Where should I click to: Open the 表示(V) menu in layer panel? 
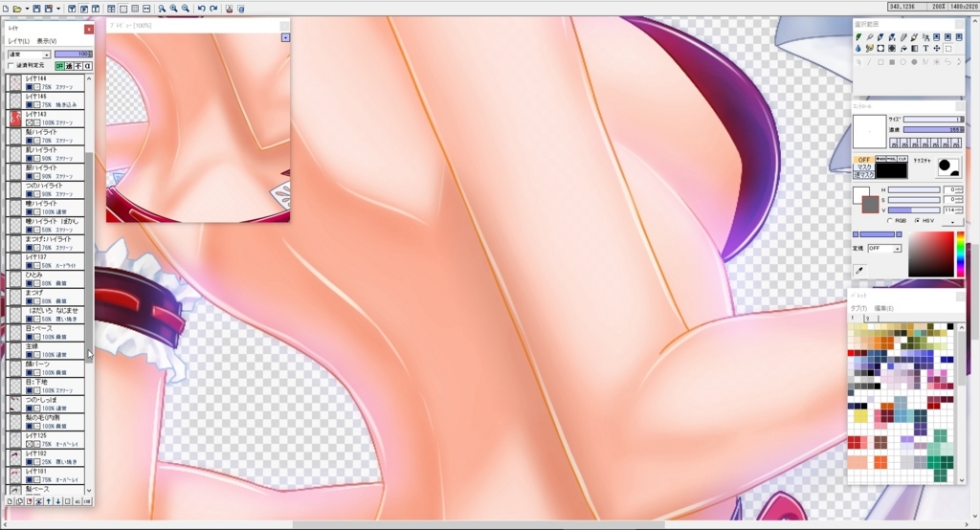[x=46, y=40]
